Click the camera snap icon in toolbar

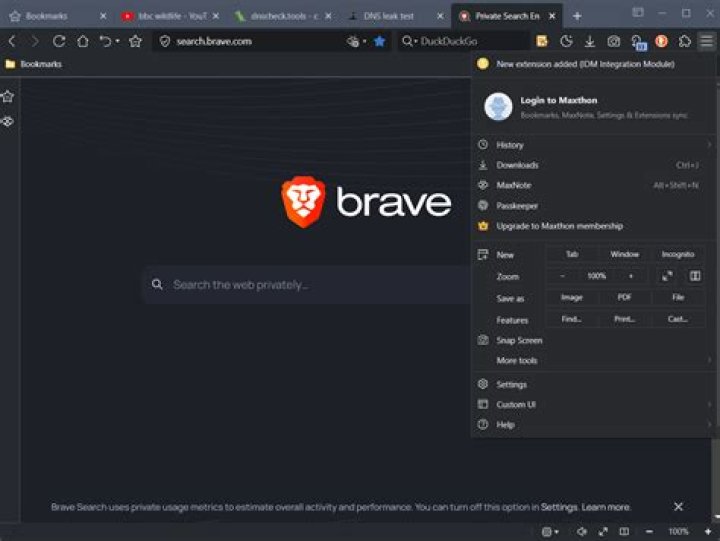pos(613,42)
